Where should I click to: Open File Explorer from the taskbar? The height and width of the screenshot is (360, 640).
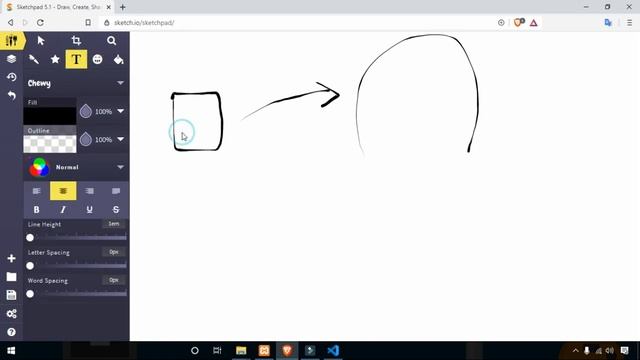(241, 351)
